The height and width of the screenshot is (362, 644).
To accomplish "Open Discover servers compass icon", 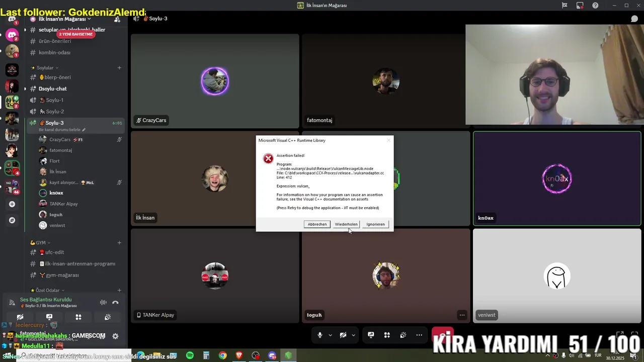I will (12, 220).
